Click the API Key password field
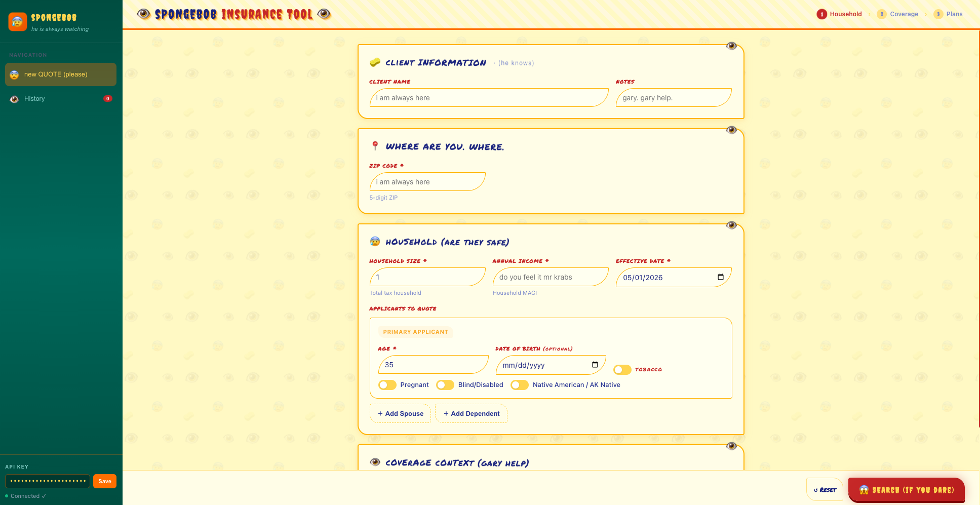Viewport: 980px width, 505px height. click(x=48, y=481)
